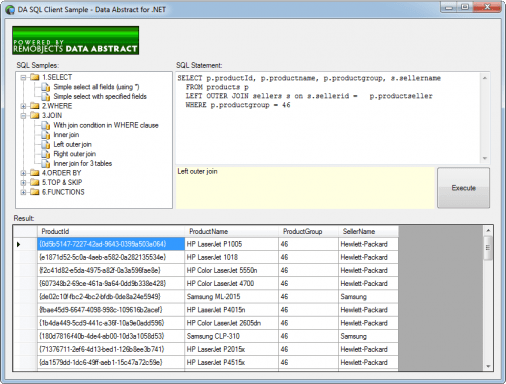Select the 'Right outer join' sample

(75, 154)
